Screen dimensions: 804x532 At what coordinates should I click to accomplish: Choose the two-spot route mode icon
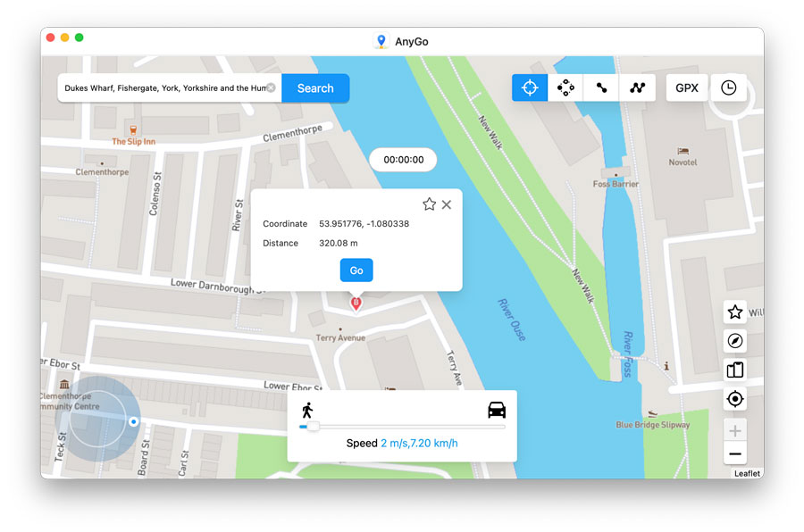[601, 87]
